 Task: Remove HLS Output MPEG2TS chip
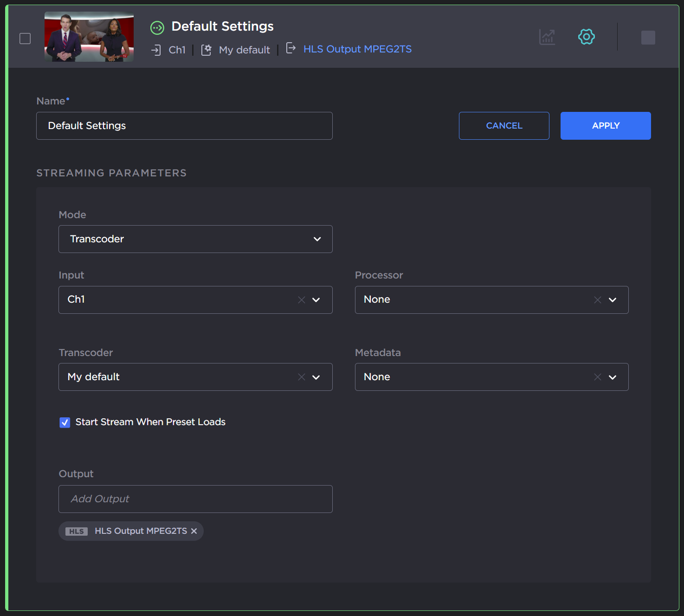194,531
